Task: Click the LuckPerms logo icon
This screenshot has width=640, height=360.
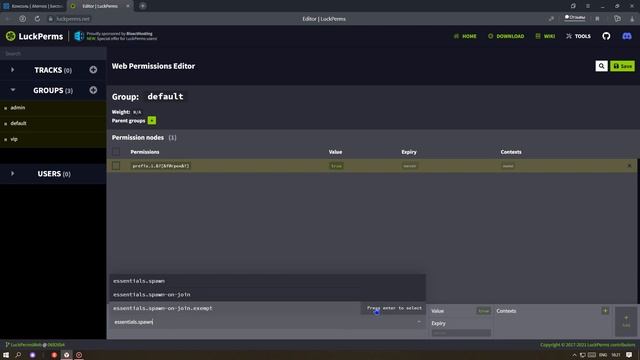Action: (x=11, y=36)
